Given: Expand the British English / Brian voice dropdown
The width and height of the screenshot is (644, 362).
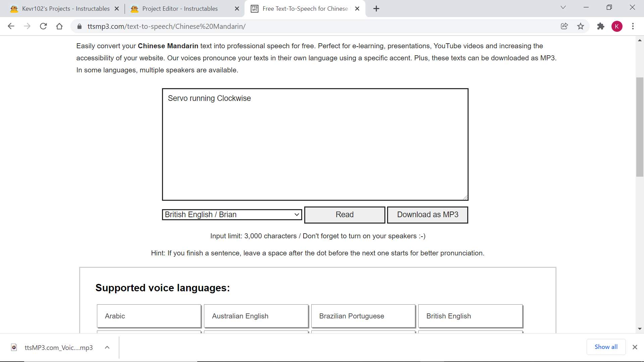Looking at the screenshot, I should coord(232,215).
